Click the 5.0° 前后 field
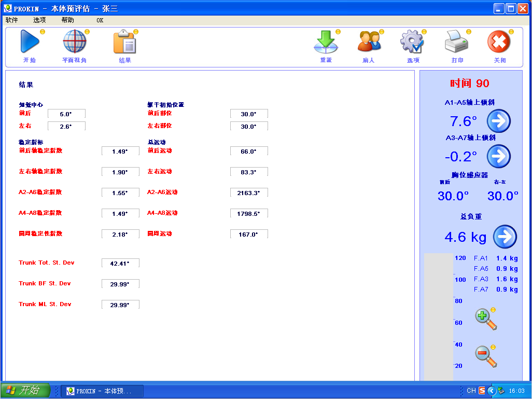532x399 pixels. tap(66, 114)
